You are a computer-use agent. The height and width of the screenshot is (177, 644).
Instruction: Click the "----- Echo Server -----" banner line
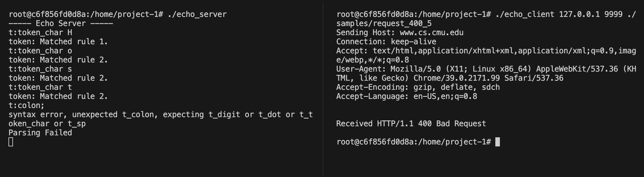pyautogui.click(x=61, y=23)
